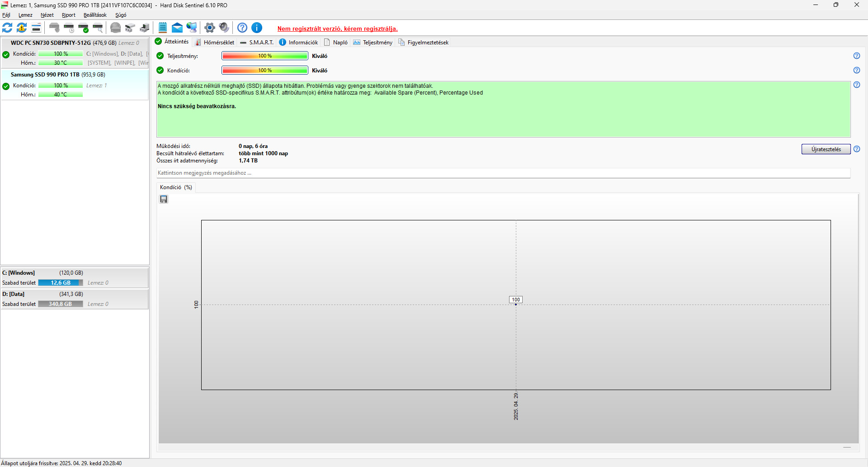868x467 pixels.
Task: Switch to the Áttekintés tab
Action: coord(172,42)
